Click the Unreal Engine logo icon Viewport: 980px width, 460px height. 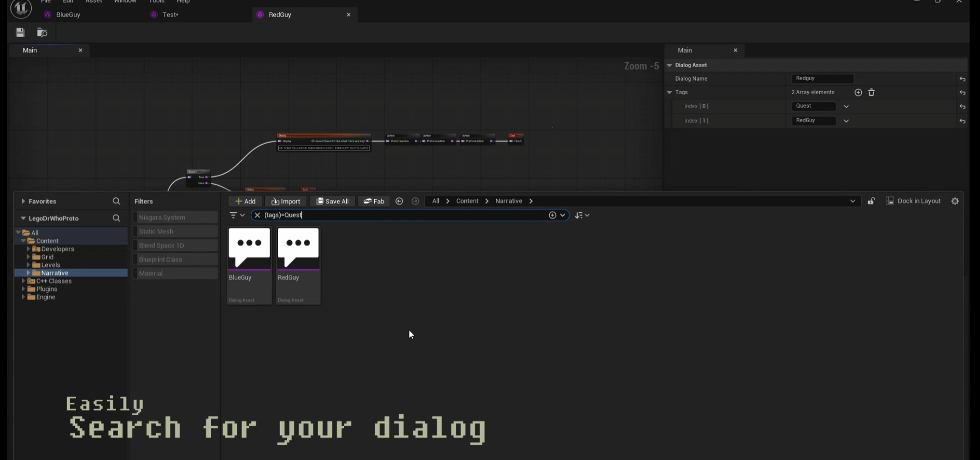pyautogui.click(x=21, y=8)
